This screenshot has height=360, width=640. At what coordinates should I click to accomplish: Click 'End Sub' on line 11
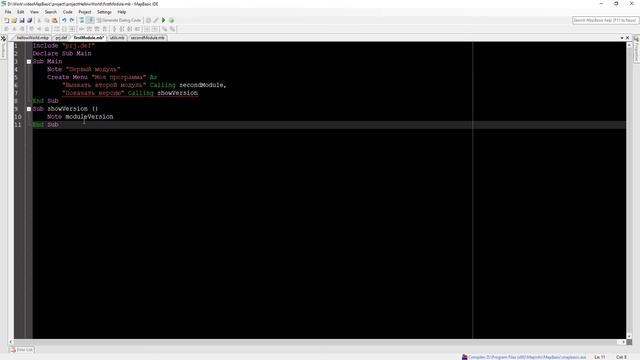pos(46,124)
